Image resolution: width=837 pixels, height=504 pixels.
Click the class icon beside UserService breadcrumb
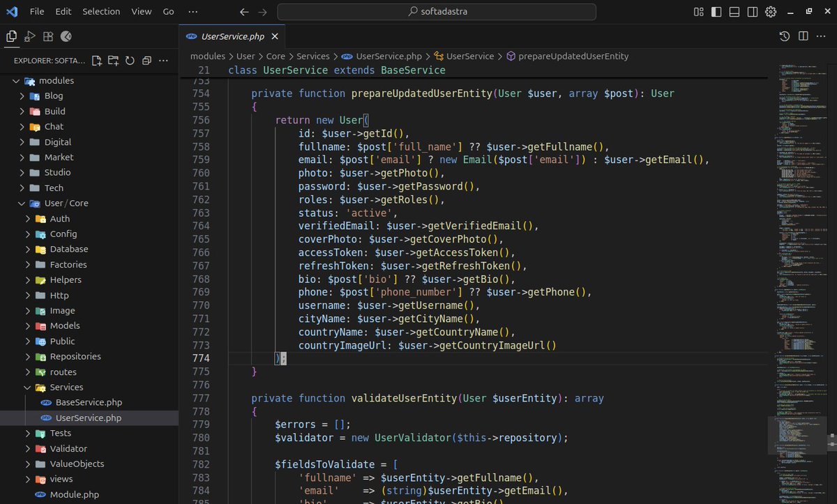coord(439,56)
